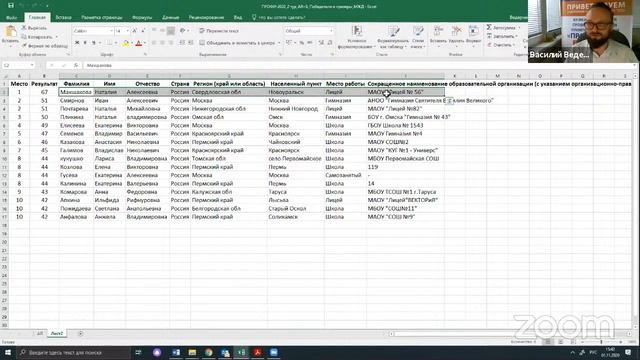Open the Windows Start menu
The width and height of the screenshot is (640, 360).
[x=7, y=352]
